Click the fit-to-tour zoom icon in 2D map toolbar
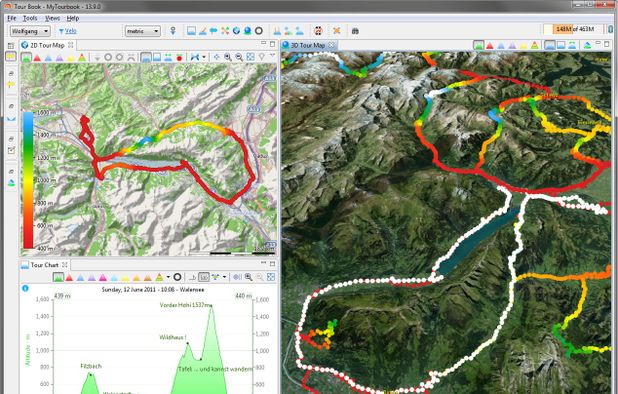The width and height of the screenshot is (618, 394). pos(250,58)
